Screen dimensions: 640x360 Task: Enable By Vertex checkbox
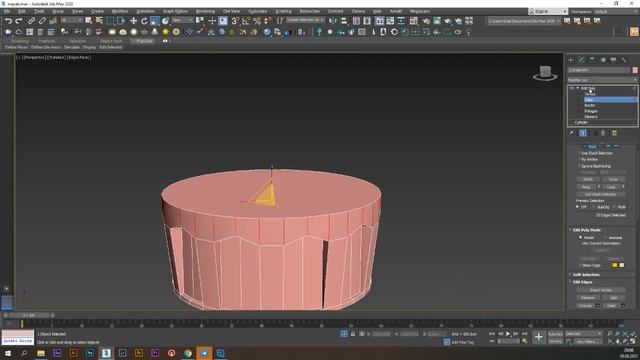[579, 160]
